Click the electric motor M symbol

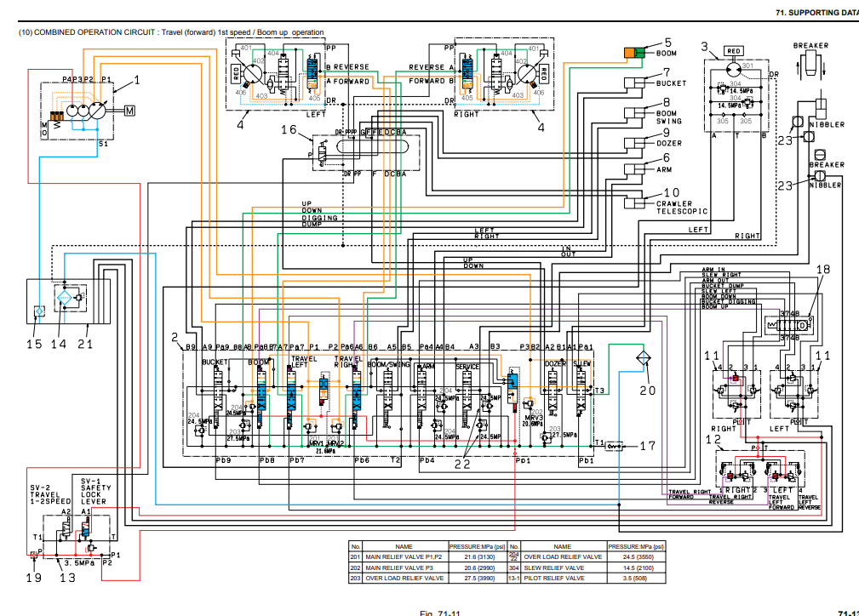click(129, 109)
